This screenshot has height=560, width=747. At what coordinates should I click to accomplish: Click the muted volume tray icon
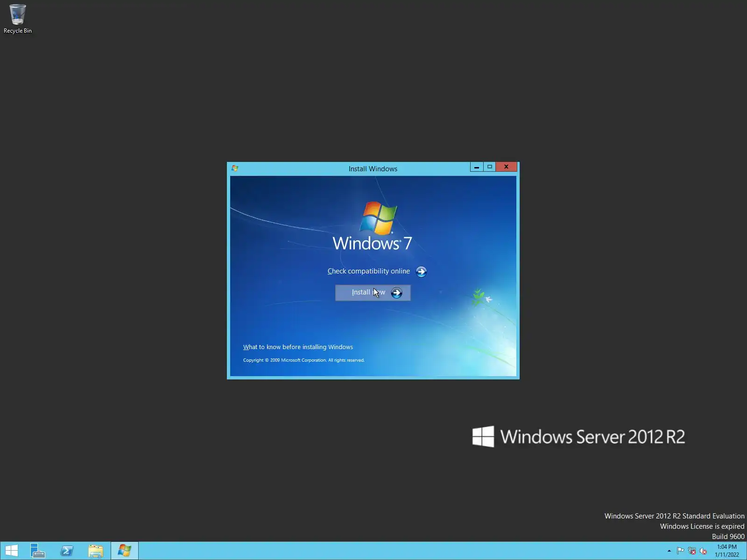(703, 551)
